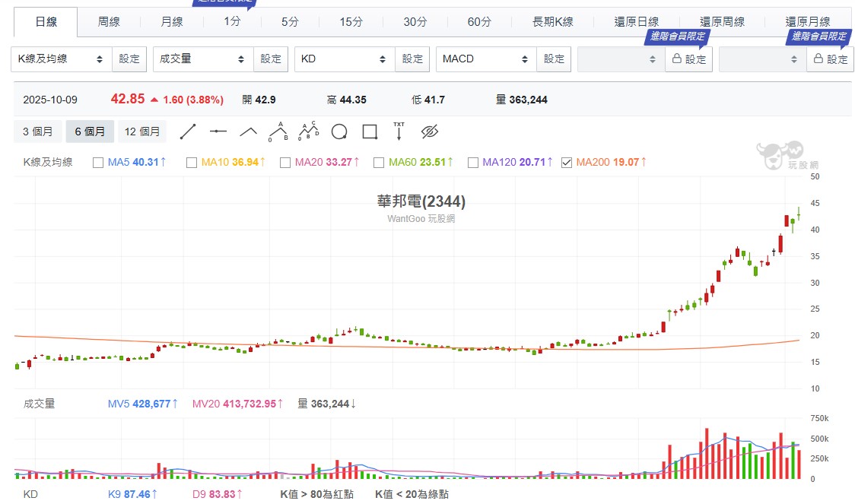
Task: Pick the angle polyline drawing tool
Action: pos(249,132)
